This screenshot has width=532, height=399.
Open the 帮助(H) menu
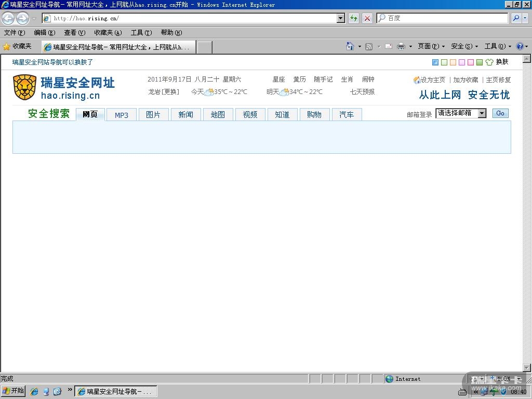(171, 33)
